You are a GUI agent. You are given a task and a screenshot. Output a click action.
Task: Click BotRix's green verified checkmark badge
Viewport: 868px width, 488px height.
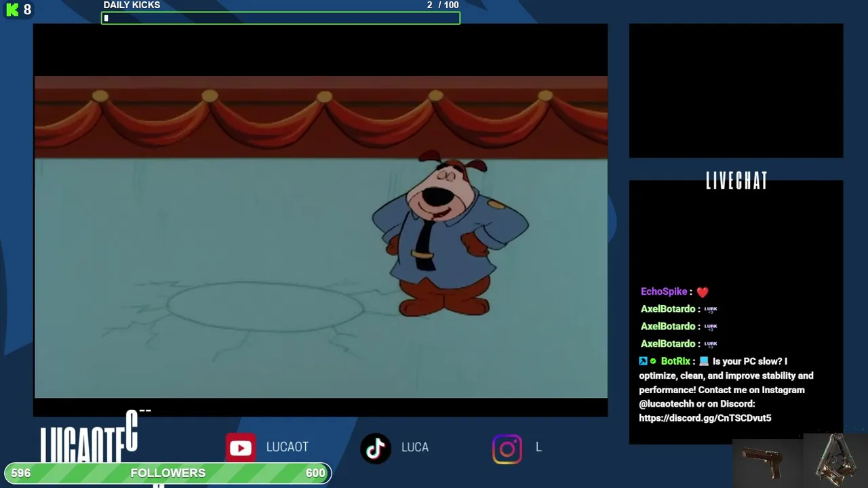pyautogui.click(x=654, y=361)
